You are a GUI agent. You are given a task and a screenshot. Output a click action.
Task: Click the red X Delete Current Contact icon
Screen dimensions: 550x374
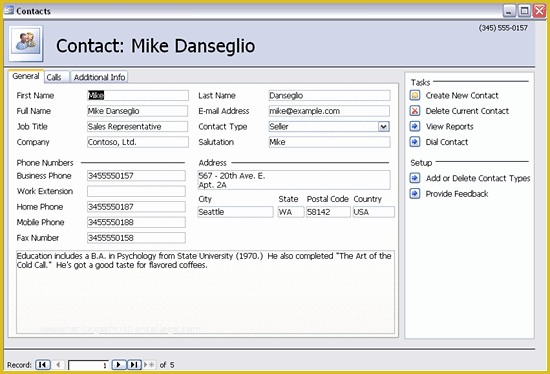[415, 111]
